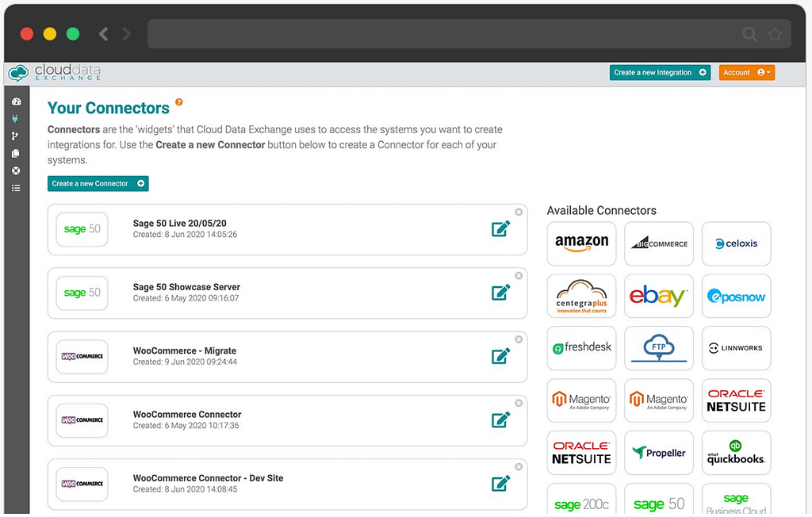Select the connectors plug icon in sidebar
Screen dimensions: 812x517
16,119
